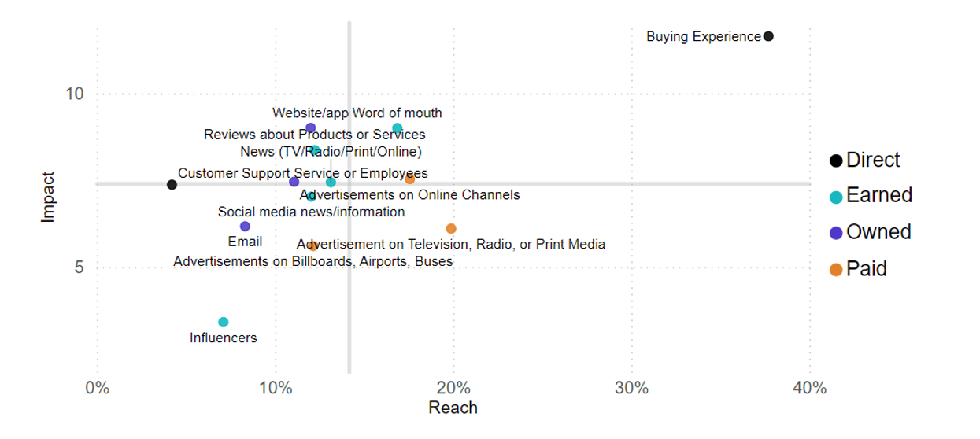The width and height of the screenshot is (980, 439).
Task: Click the black Customer Support data point
Action: [172, 185]
